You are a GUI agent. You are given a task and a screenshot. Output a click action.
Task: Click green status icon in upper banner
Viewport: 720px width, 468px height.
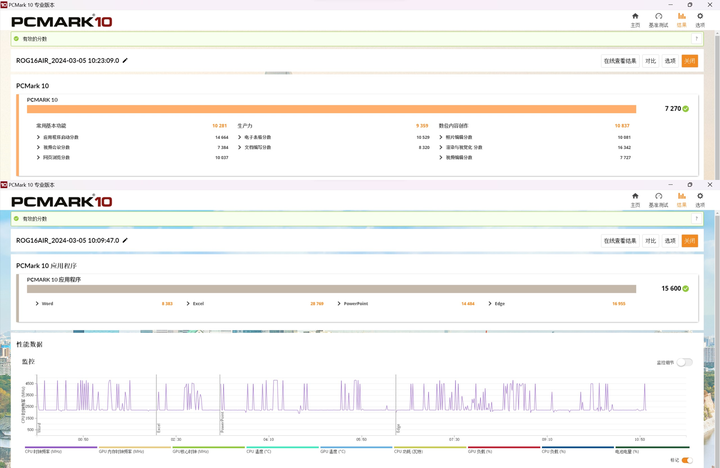16,39
